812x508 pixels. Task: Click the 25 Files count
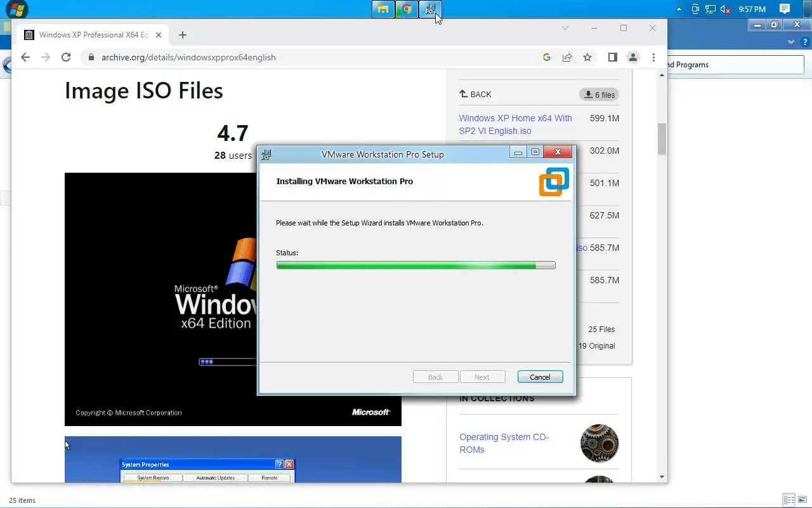pyautogui.click(x=601, y=329)
